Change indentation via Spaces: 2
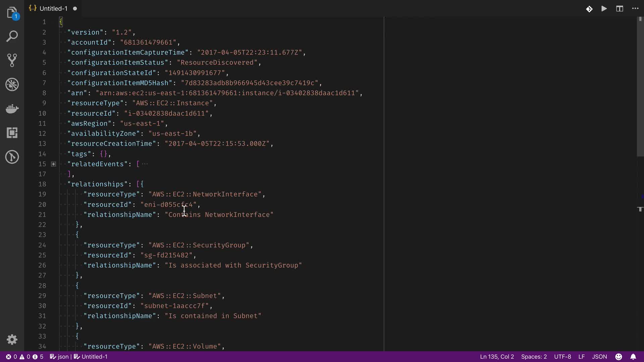 [x=534, y=357]
